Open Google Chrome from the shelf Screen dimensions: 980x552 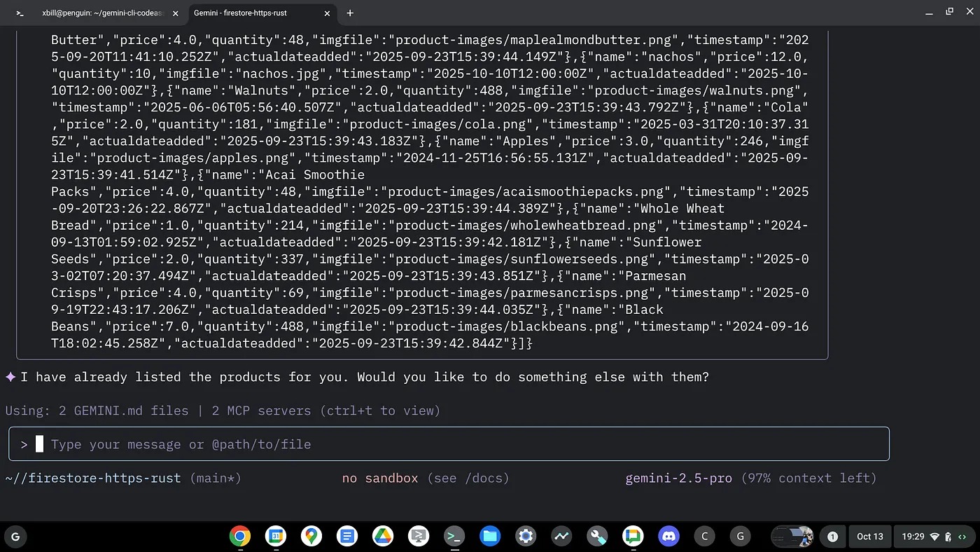click(239, 537)
